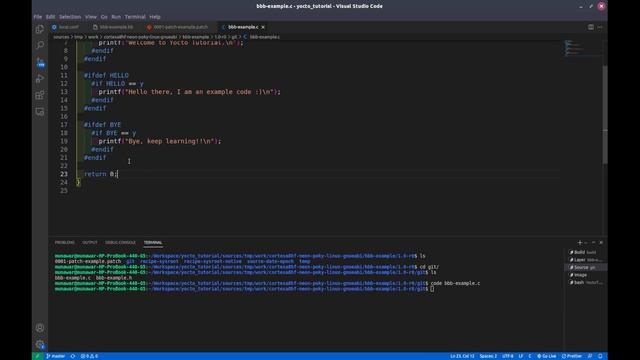Select the Layer terminal in list
The width and height of the screenshot is (640, 360).
[x=585, y=260]
